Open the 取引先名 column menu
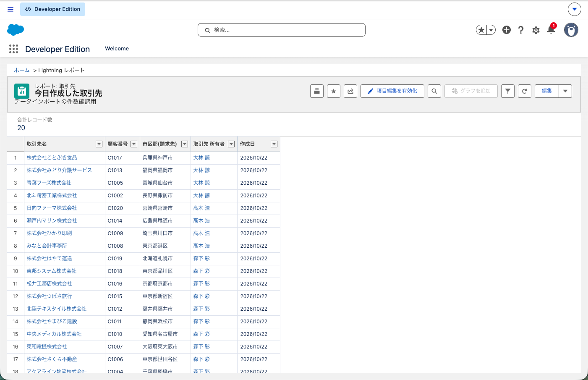The width and height of the screenshot is (588, 380). [99, 144]
